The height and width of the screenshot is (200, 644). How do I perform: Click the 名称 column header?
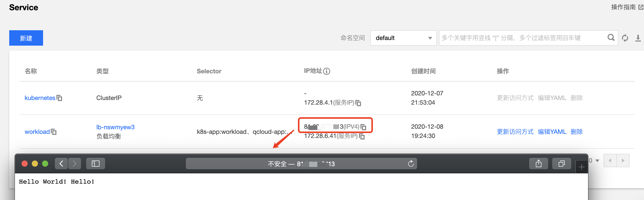(31, 71)
